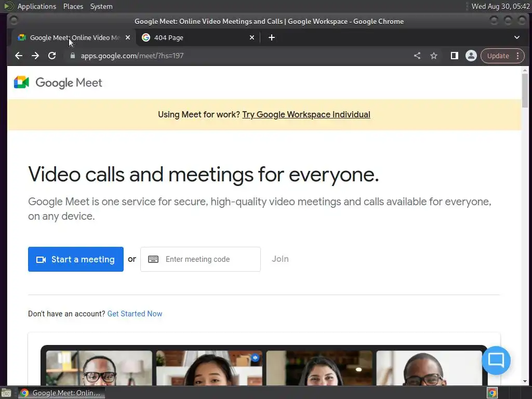532x399 pixels.
Task: Open the side panel icon in Chrome toolbar
Action: point(454,56)
